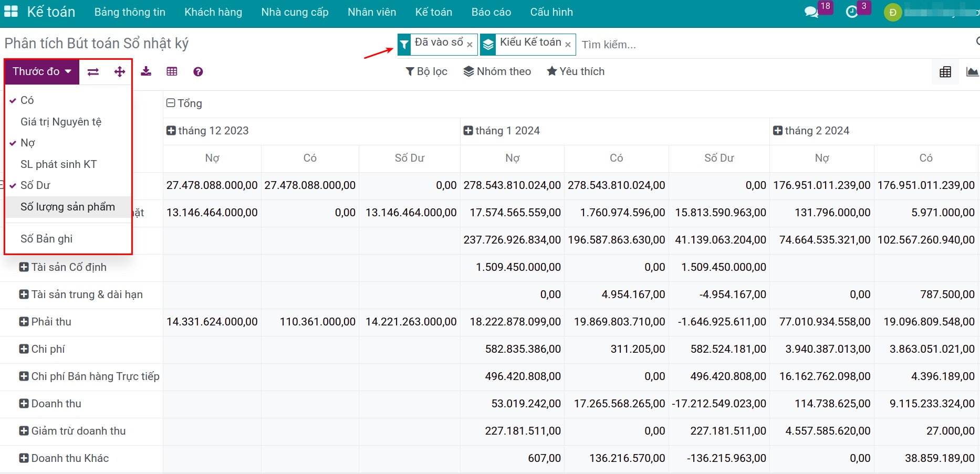The image size is (980, 474).
Task: Toggle the Nợ measure off
Action: point(28,143)
